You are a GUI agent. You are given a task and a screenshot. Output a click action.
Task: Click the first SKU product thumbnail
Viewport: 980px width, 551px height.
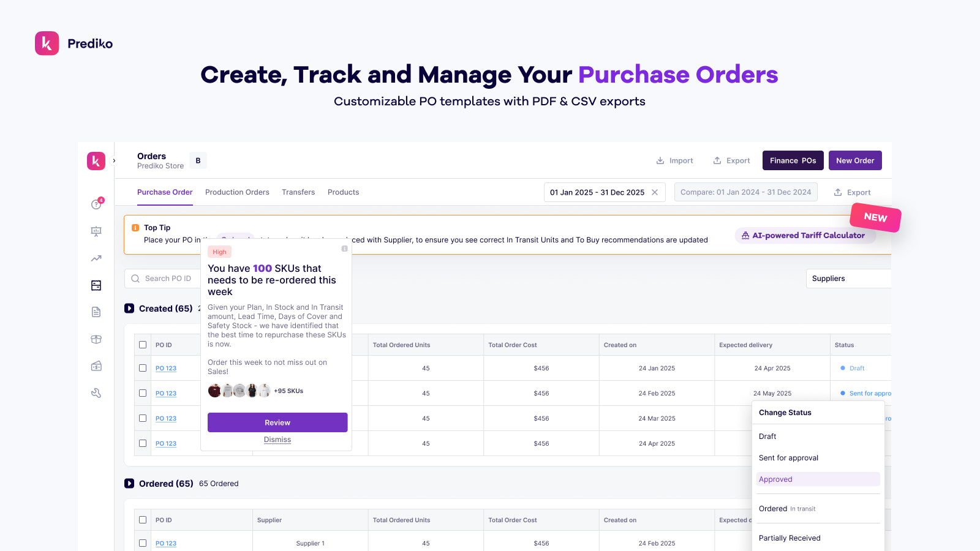coord(214,391)
